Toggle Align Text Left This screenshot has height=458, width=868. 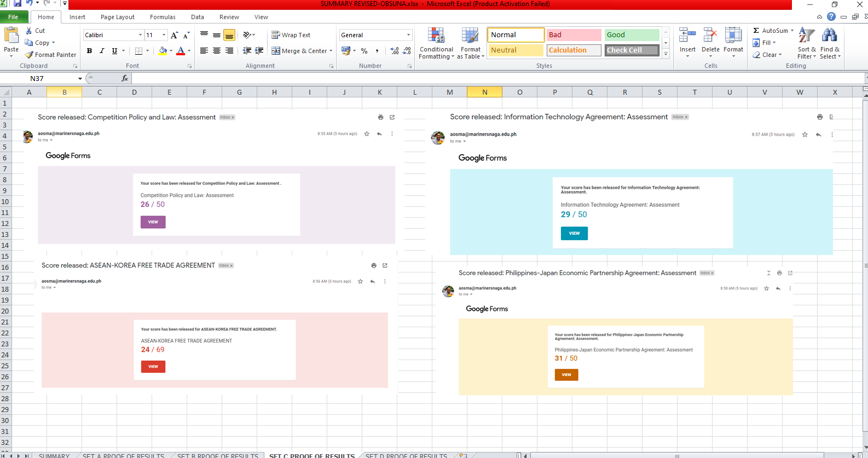[204, 51]
